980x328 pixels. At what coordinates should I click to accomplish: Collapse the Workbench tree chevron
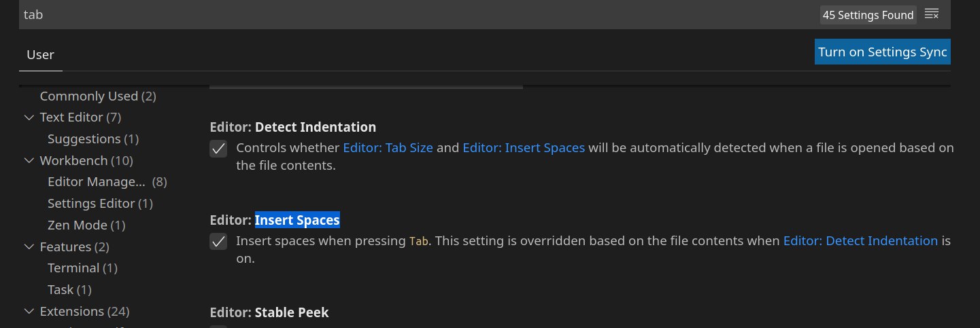click(x=29, y=161)
